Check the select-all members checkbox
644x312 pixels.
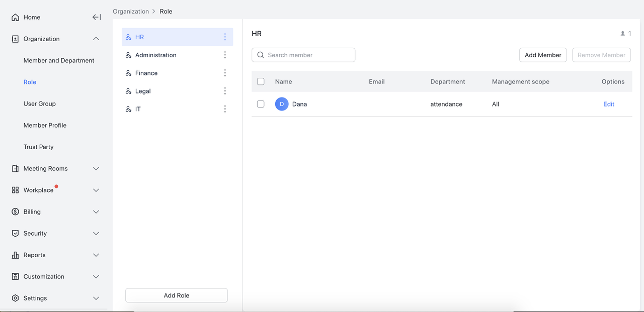[x=261, y=81]
